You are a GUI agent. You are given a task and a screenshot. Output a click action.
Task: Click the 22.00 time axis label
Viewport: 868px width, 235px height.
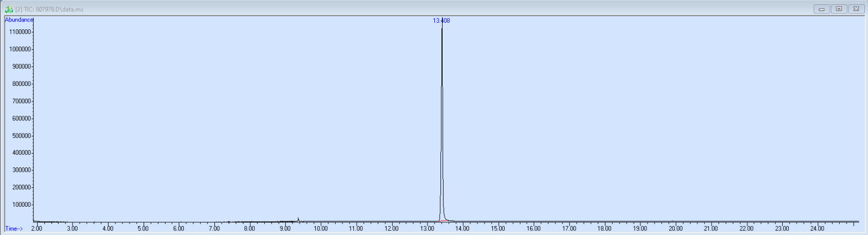(x=746, y=228)
